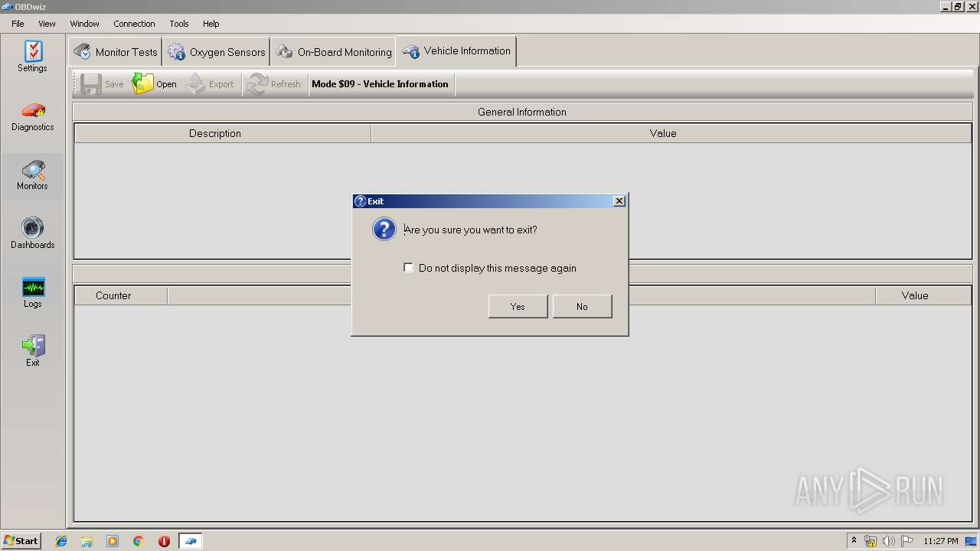
Task: Open the Diagnostics car icon
Action: coord(33,116)
